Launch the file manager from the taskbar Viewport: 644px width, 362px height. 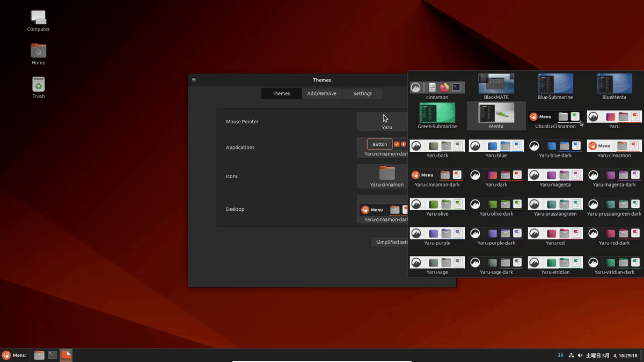tap(39, 355)
